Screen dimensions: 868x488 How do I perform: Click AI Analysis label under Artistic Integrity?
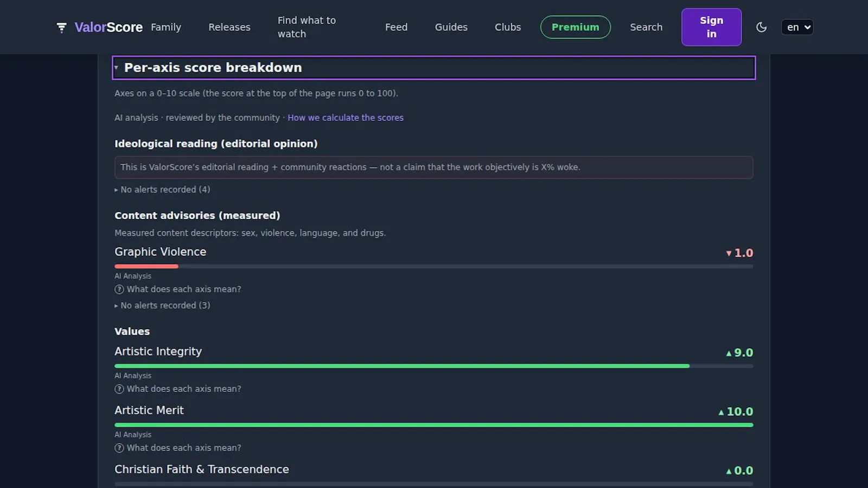click(133, 376)
